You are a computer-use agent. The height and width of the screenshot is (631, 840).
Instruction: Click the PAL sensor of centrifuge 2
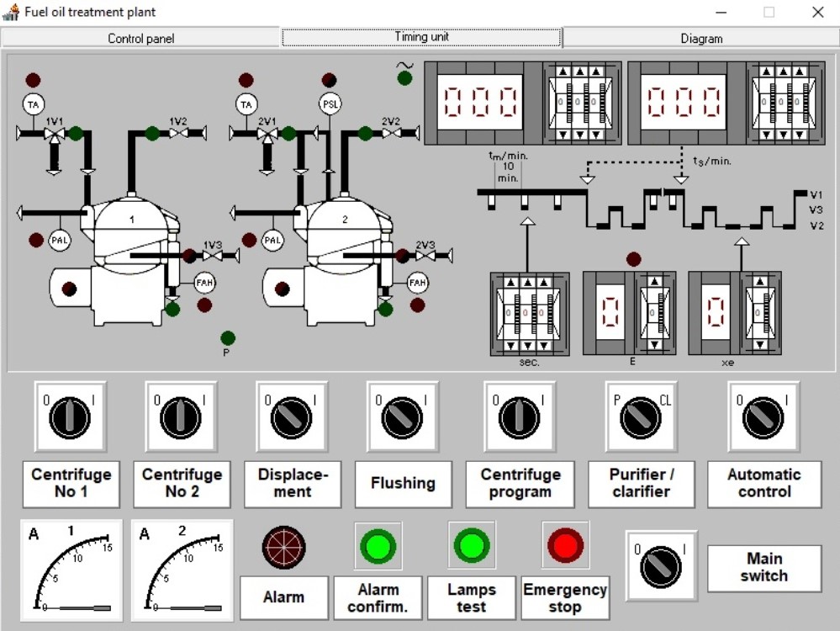(x=272, y=240)
